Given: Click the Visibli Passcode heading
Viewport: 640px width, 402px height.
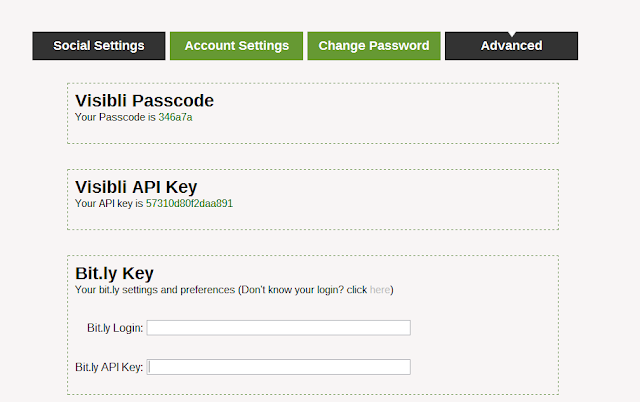Looking at the screenshot, I should (x=144, y=100).
